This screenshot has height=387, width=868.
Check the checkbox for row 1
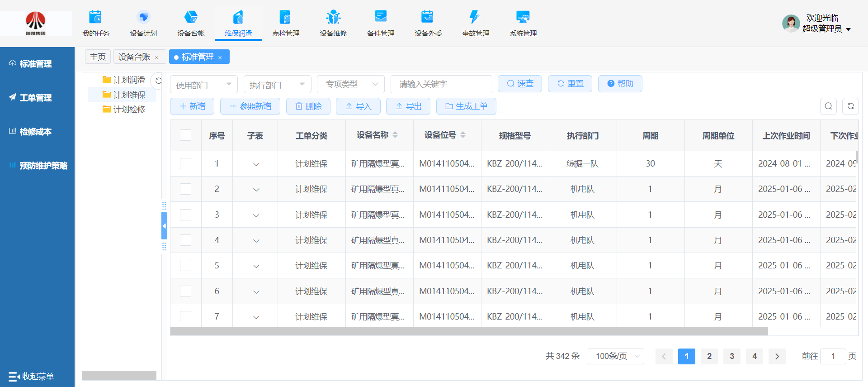point(185,163)
